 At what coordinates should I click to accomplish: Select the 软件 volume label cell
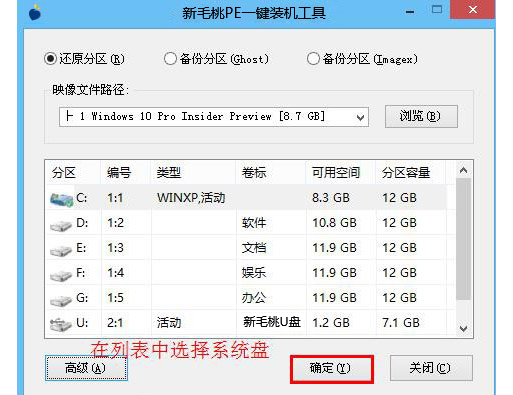coord(254,223)
